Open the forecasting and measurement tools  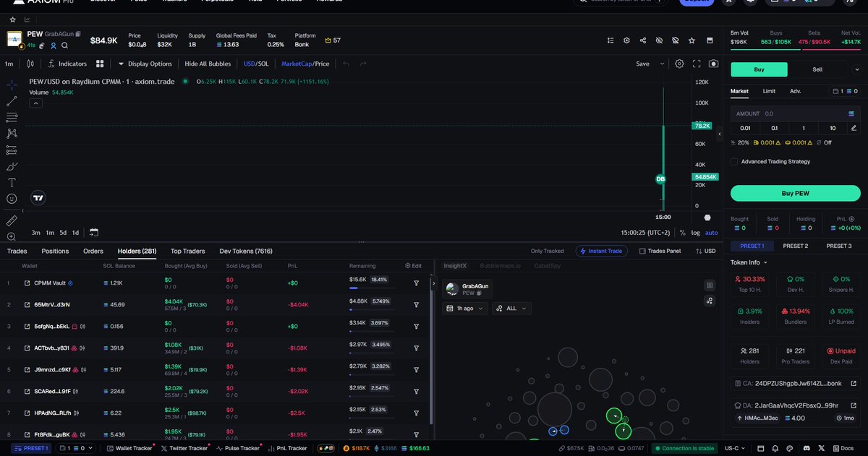(12, 150)
